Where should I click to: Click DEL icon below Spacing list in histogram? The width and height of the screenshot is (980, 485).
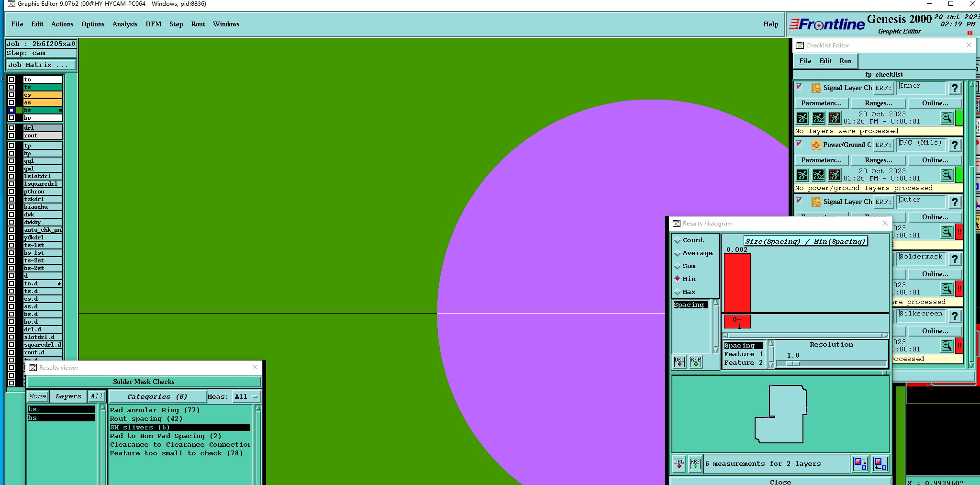pos(679,362)
